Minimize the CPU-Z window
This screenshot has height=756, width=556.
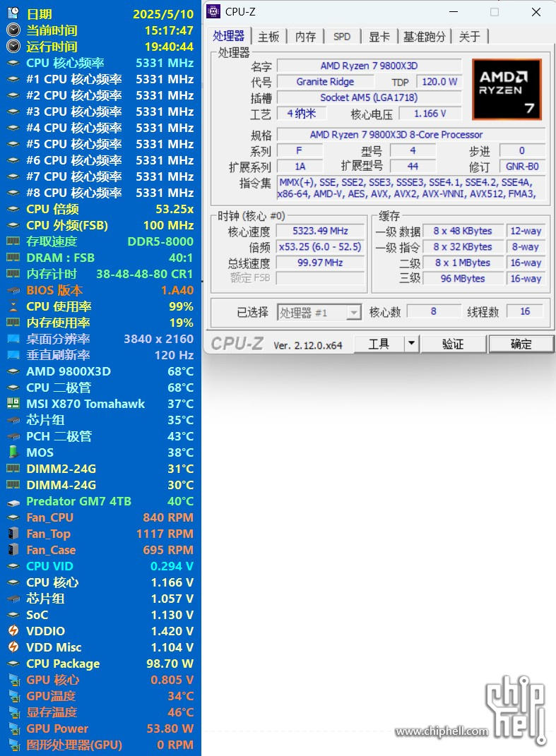(453, 12)
